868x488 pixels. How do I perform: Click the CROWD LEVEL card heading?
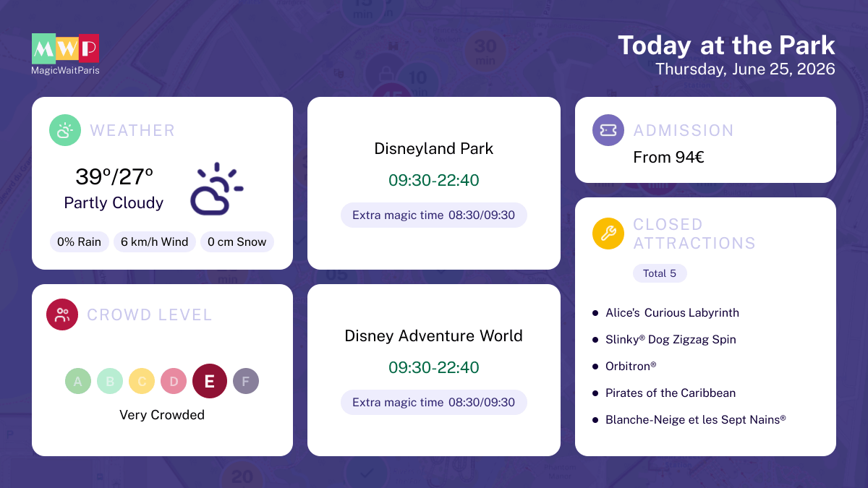pyautogui.click(x=150, y=315)
